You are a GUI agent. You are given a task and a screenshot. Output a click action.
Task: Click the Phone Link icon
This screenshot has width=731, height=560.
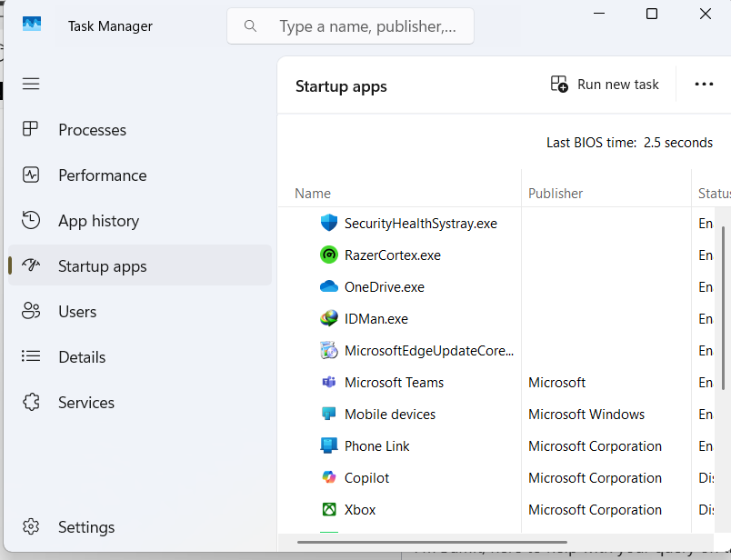click(x=328, y=445)
